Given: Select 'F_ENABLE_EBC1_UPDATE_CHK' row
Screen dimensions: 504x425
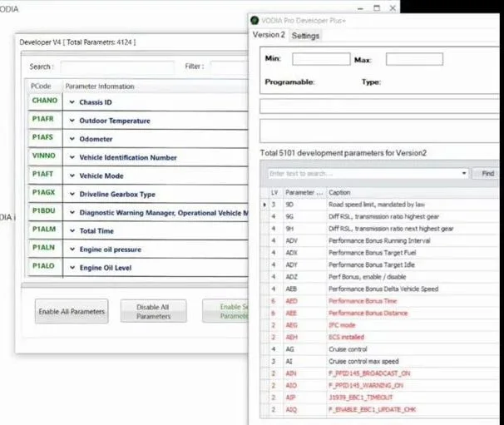Looking at the screenshot, I should point(381,409).
